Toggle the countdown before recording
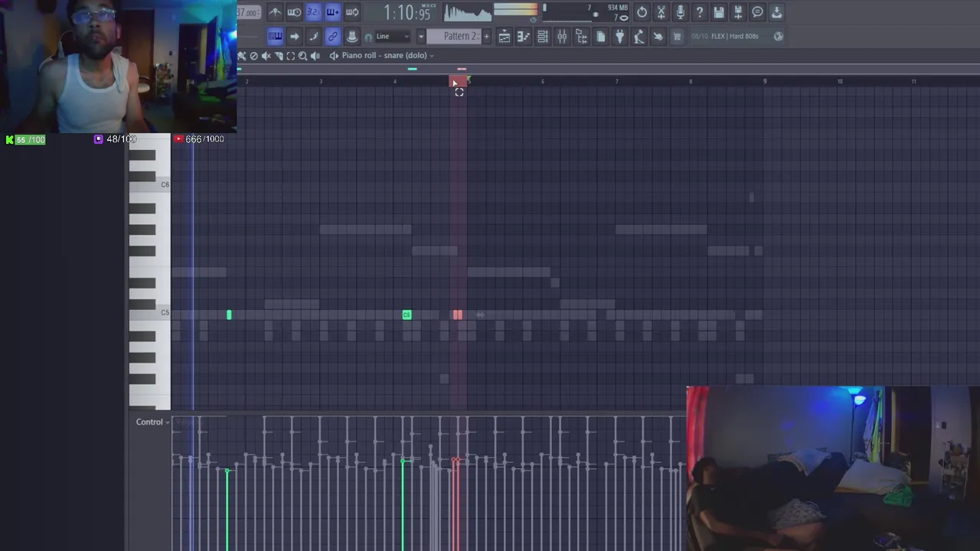 click(313, 12)
